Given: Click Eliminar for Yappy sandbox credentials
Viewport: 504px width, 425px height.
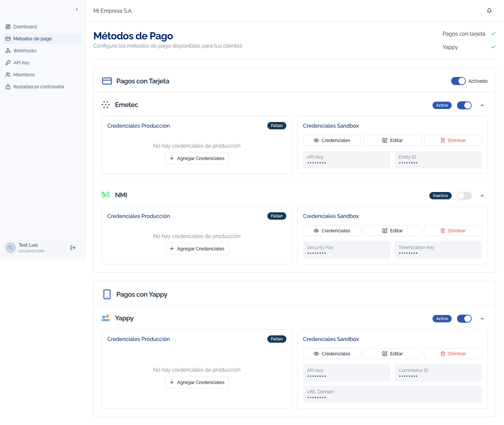Looking at the screenshot, I should (453, 354).
